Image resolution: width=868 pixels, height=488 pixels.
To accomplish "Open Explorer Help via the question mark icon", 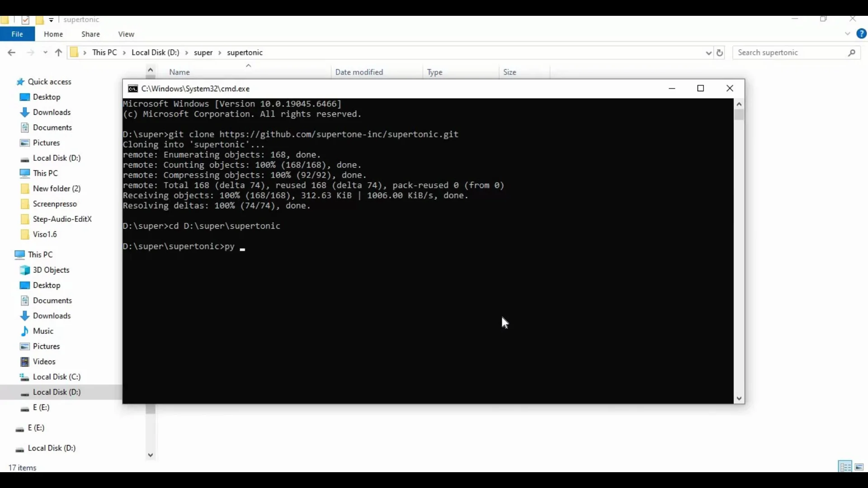I will tap(862, 33).
